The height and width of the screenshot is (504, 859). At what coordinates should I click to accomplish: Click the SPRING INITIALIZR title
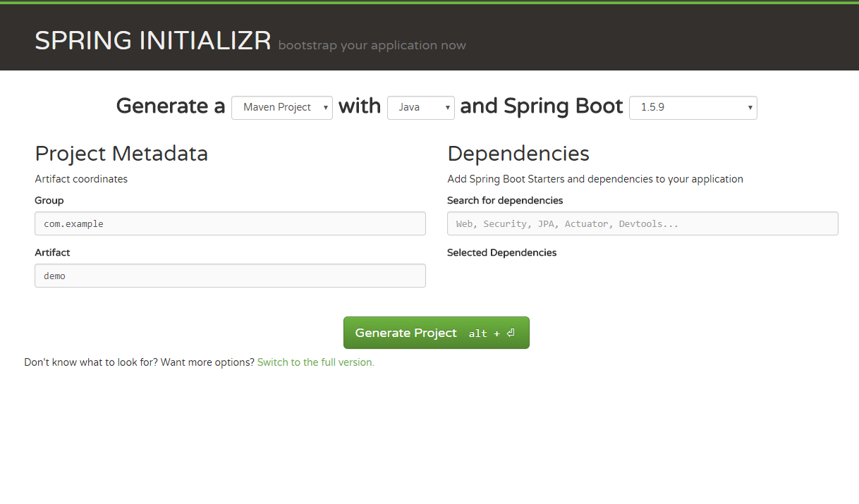click(153, 41)
